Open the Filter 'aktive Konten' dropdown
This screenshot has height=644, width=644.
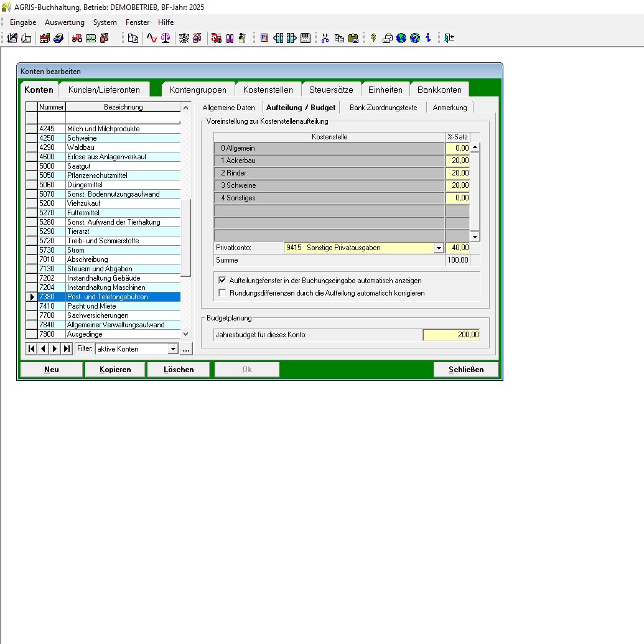click(x=173, y=349)
